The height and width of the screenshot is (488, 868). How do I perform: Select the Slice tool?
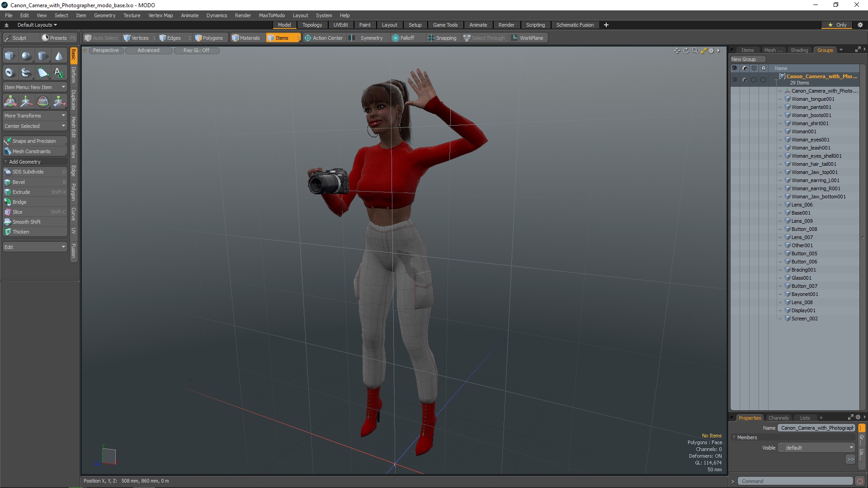(x=35, y=212)
